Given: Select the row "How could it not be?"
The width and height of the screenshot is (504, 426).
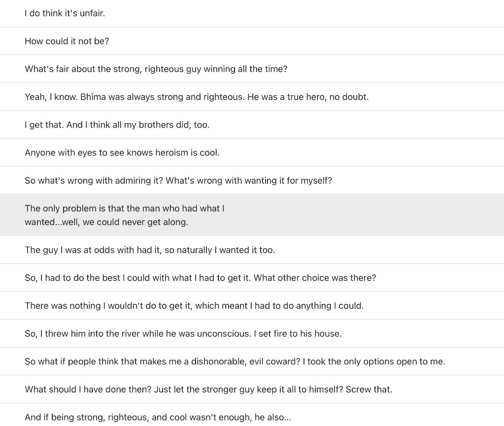Looking at the screenshot, I should coord(252,41).
